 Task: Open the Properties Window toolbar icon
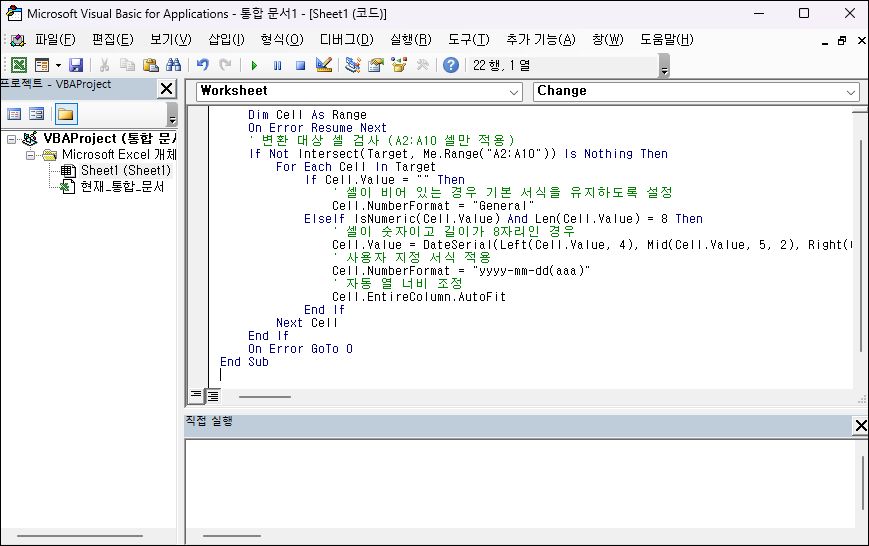(376, 65)
